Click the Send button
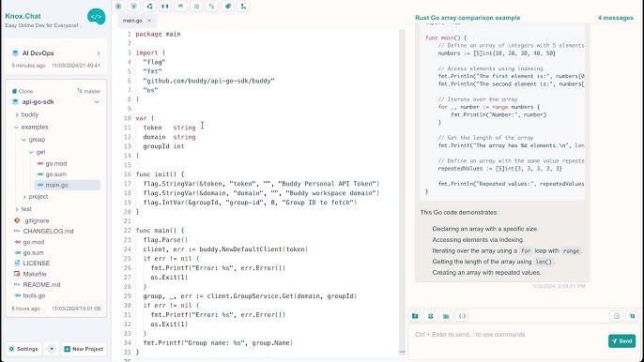The height and width of the screenshot is (362, 644). click(621, 341)
